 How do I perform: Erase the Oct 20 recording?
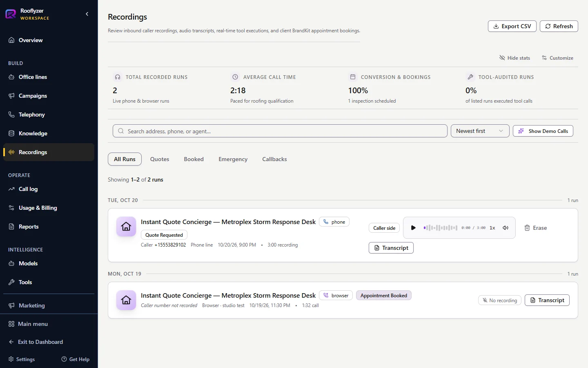pos(535,228)
